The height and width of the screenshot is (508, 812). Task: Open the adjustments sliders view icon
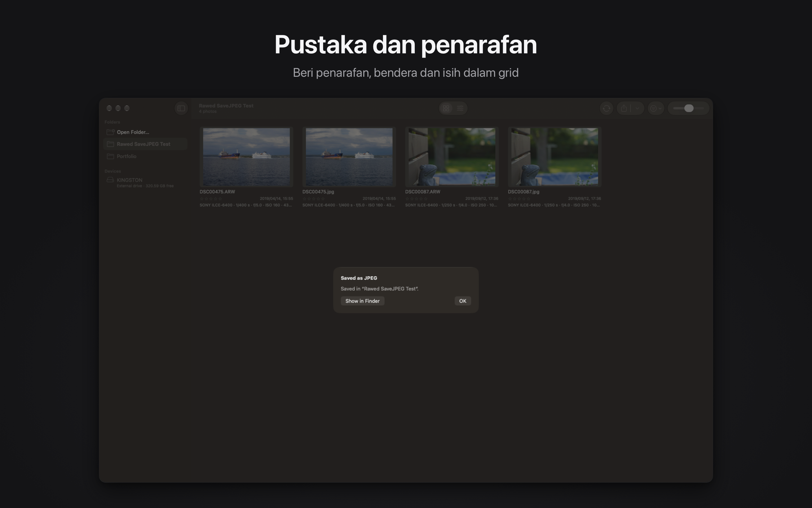point(460,108)
